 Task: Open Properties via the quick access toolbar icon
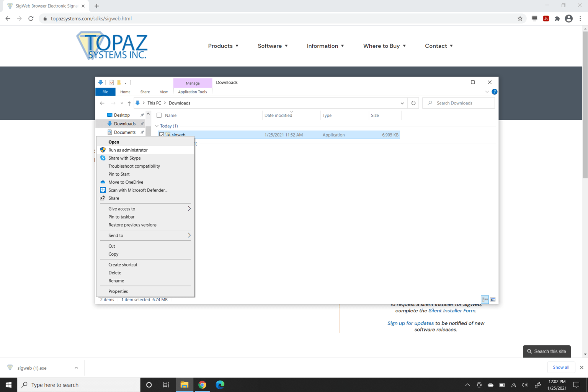[111, 82]
